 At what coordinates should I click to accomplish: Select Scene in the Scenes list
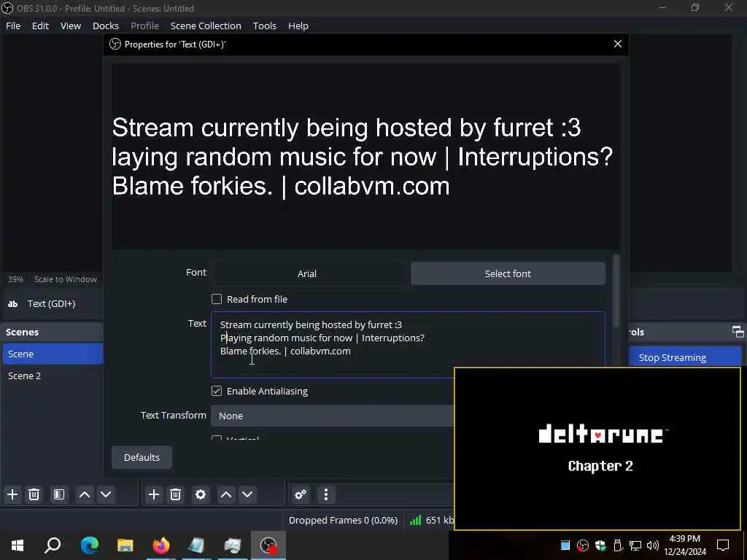53,354
